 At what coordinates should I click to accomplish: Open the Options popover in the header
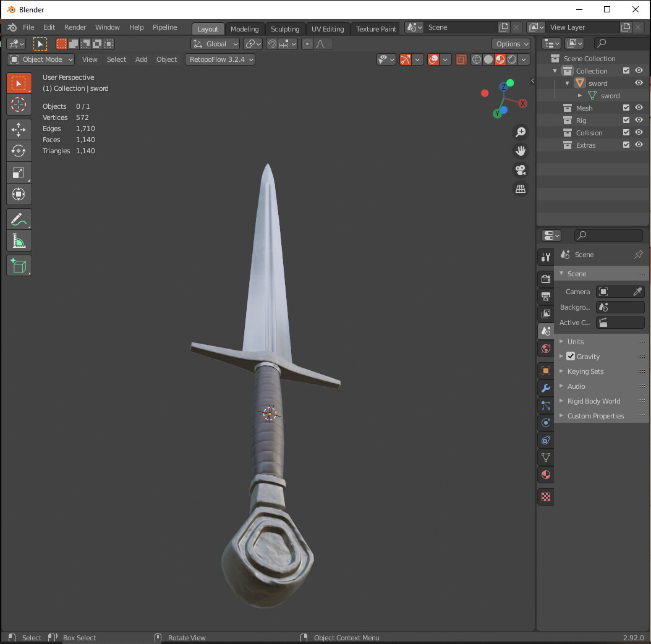coord(511,44)
